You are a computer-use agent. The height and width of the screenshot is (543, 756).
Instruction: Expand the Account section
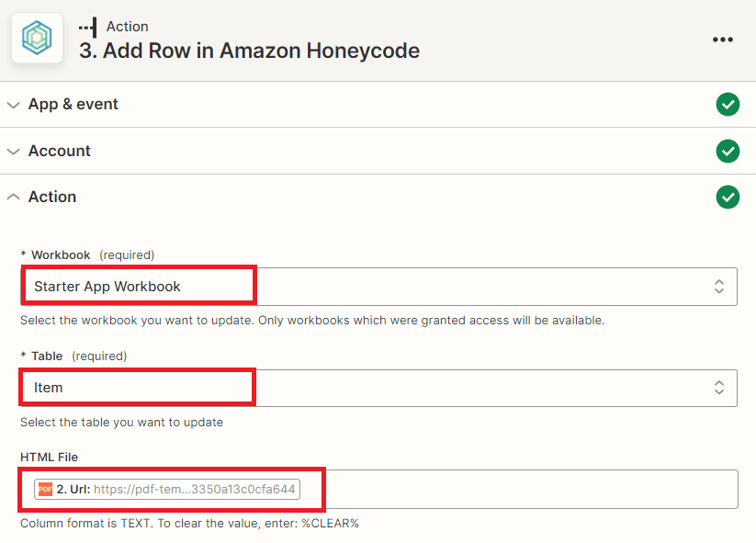pyautogui.click(x=13, y=151)
